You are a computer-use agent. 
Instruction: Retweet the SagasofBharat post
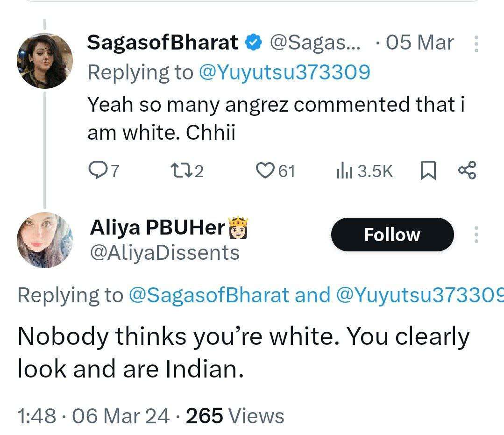tap(179, 171)
